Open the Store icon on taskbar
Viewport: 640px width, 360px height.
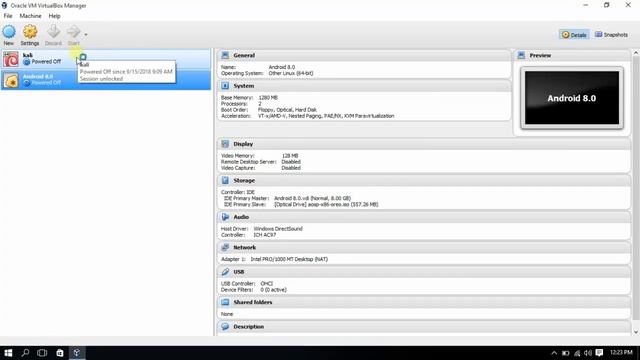tap(60, 353)
